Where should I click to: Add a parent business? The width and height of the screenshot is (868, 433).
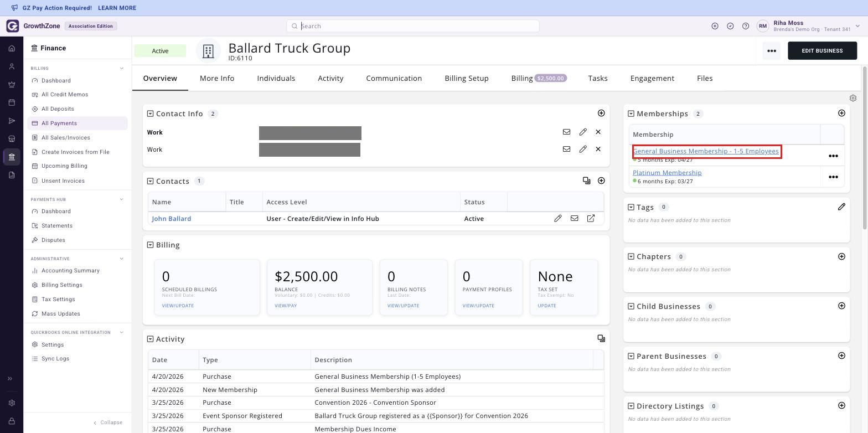pos(841,355)
